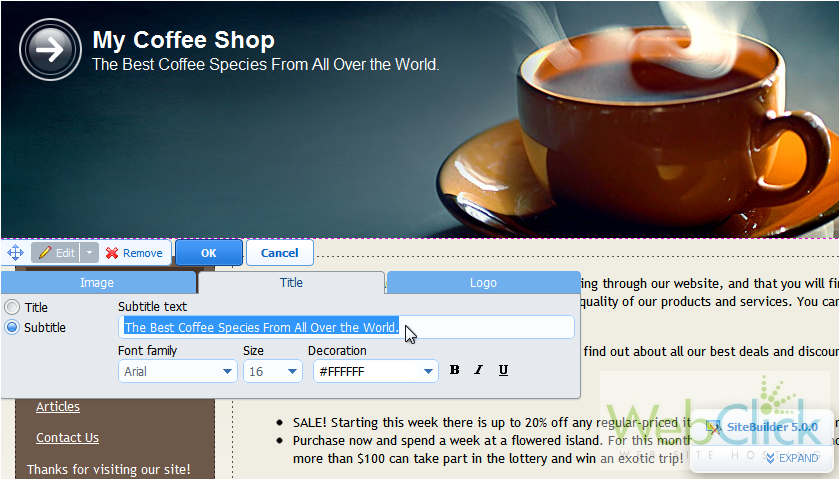Click the 'SALE! Starting this week' bullet text

pyautogui.click(x=492, y=423)
